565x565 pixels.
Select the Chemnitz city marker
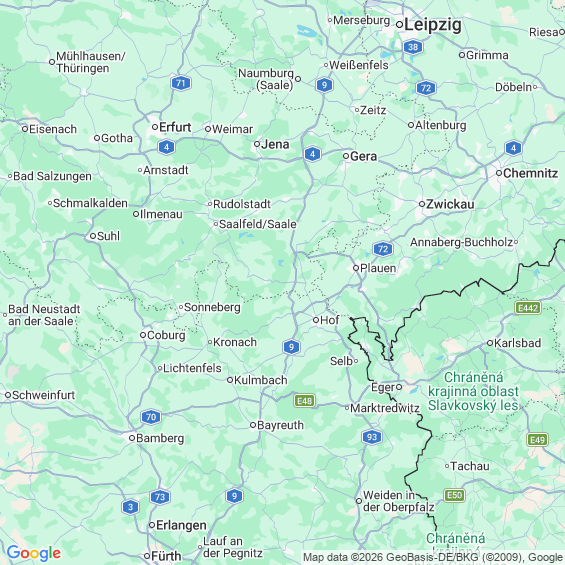[499, 173]
